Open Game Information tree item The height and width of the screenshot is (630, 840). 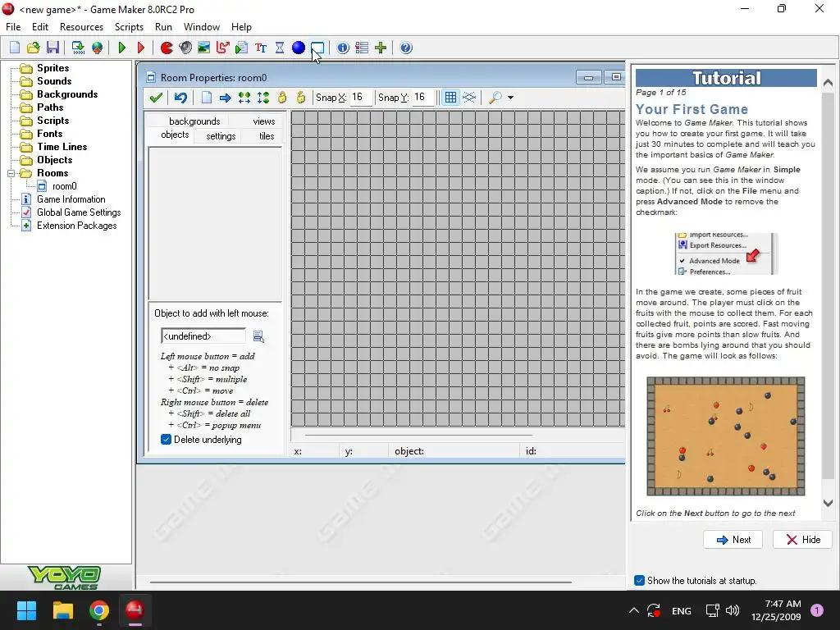coord(71,199)
